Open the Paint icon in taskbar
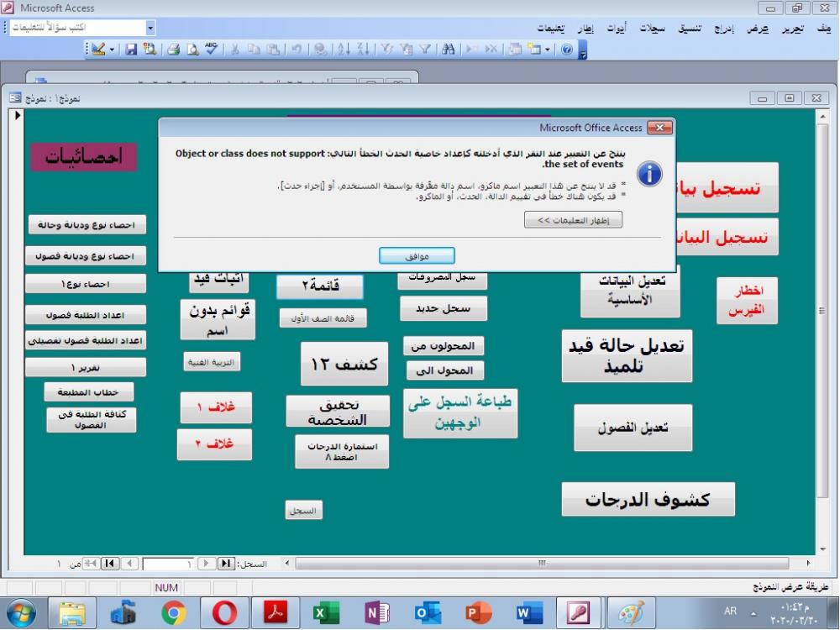 [631, 612]
